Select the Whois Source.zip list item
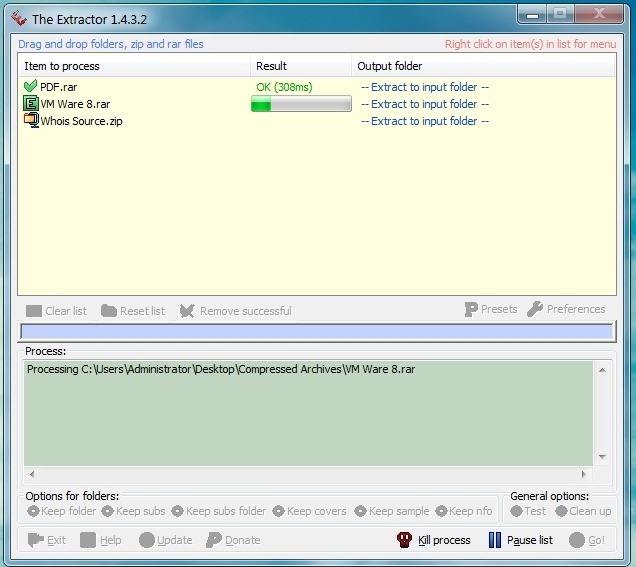Image resolution: width=636 pixels, height=567 pixels. 82,121
